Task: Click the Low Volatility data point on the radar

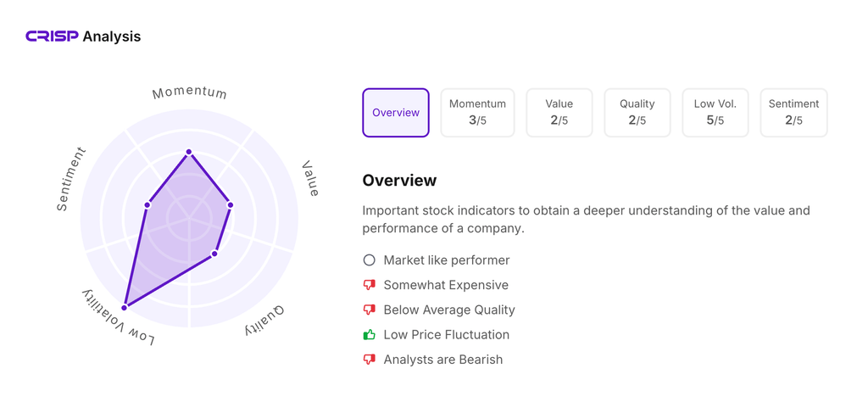Action: (x=125, y=307)
